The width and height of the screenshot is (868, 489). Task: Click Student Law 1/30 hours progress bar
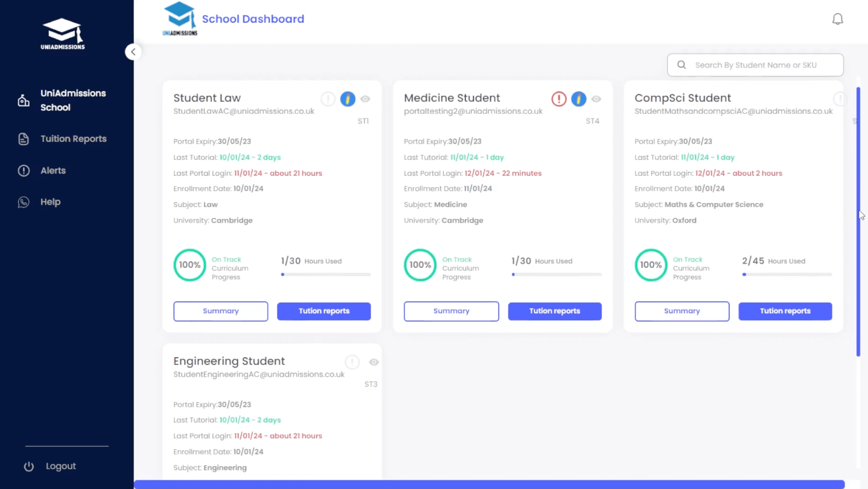click(326, 275)
